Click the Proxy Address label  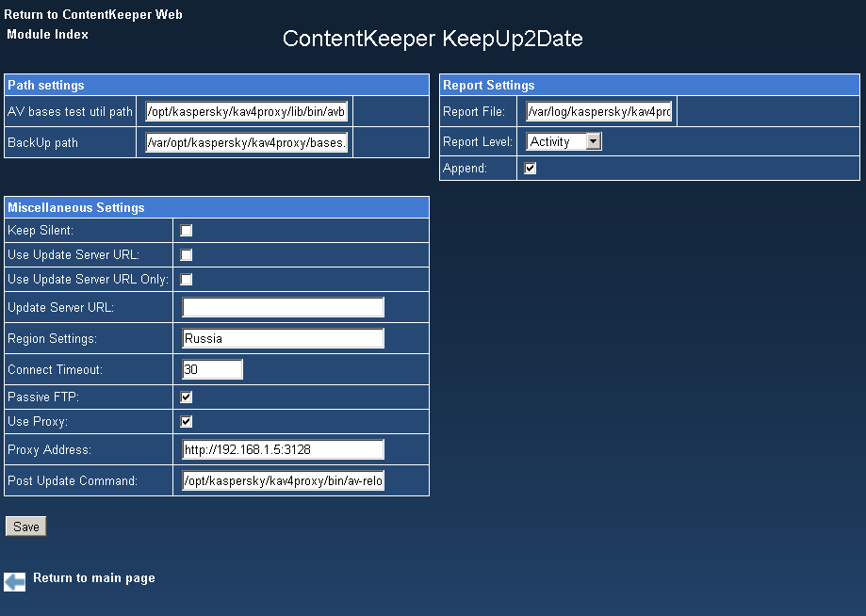(x=49, y=450)
